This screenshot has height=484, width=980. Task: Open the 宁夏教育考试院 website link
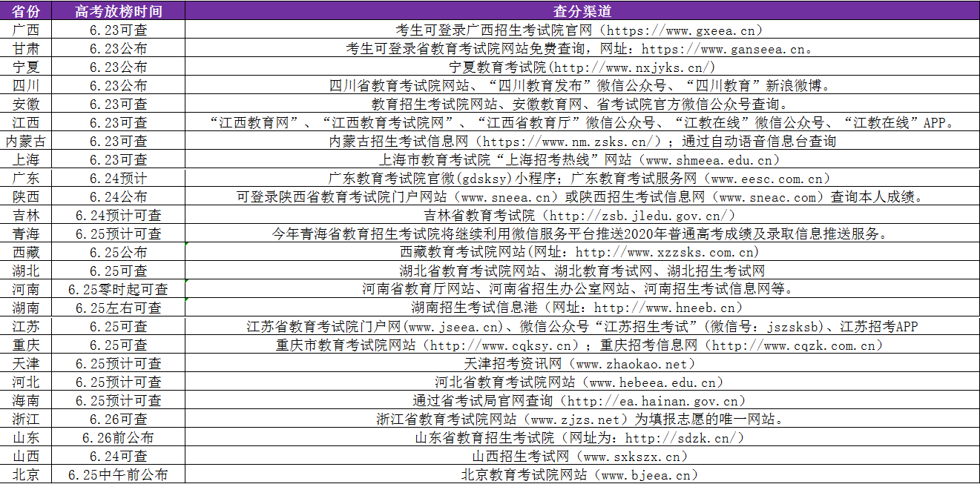pyautogui.click(x=584, y=67)
